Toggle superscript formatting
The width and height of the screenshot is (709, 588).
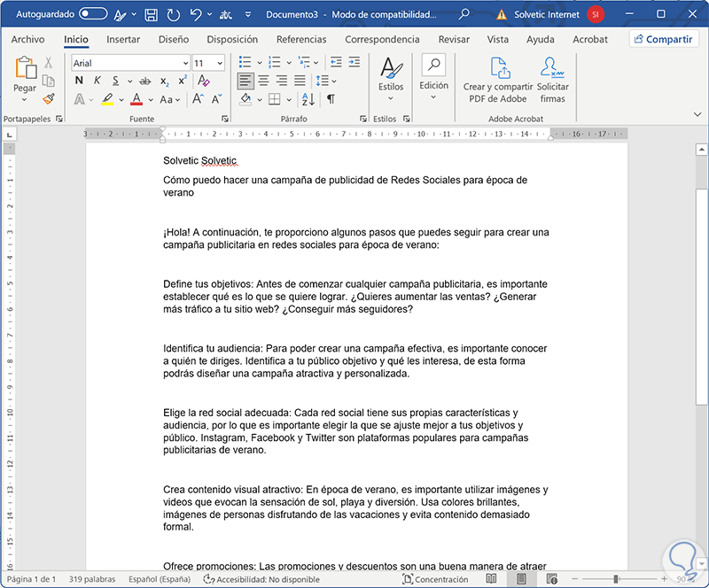183,81
